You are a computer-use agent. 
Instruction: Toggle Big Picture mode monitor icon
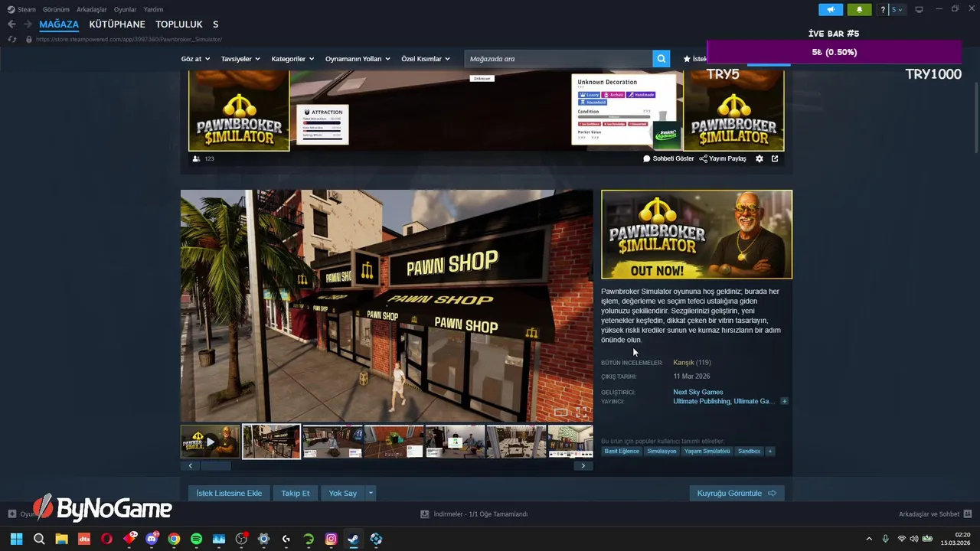(x=919, y=9)
